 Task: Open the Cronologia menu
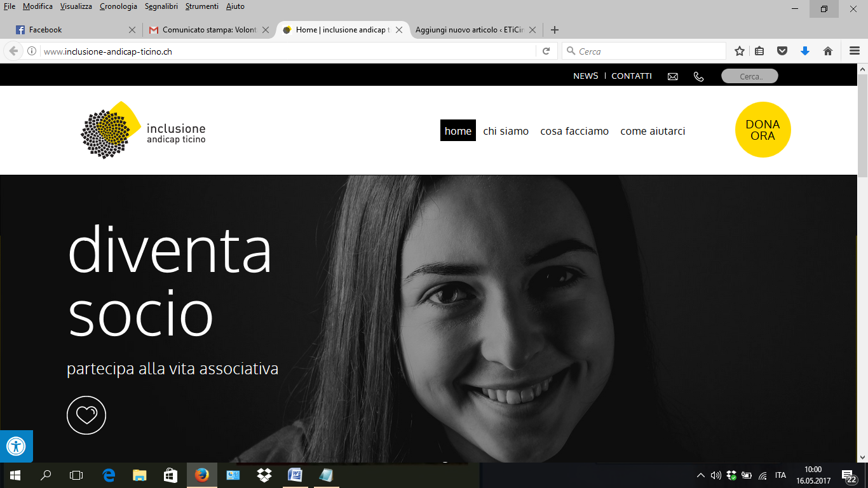[118, 6]
